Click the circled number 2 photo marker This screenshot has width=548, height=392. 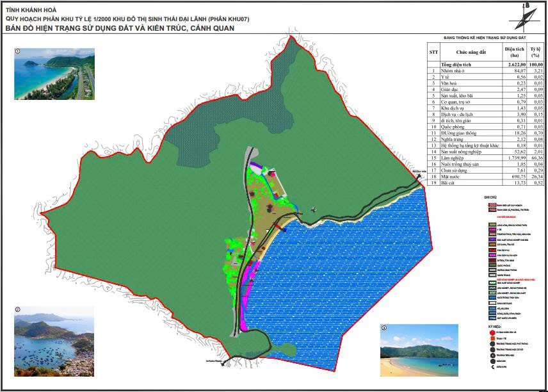tap(17, 309)
